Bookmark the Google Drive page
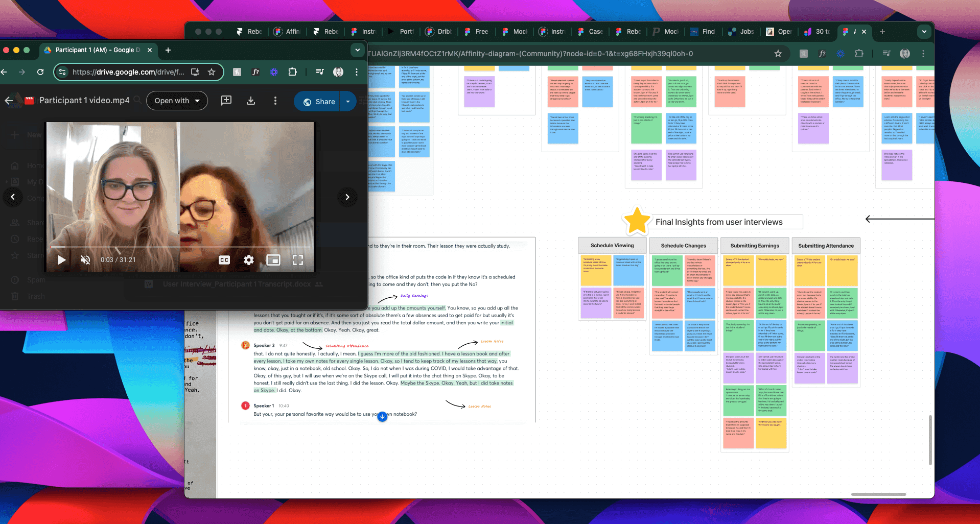The width and height of the screenshot is (980, 524). point(212,72)
